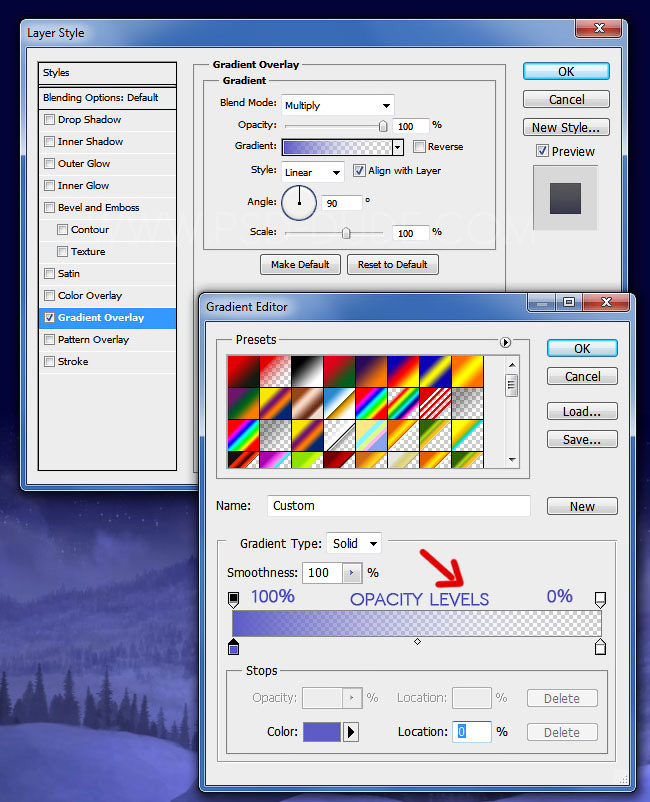Select the Color Overlay style entry
650x802 pixels.
[x=107, y=296]
